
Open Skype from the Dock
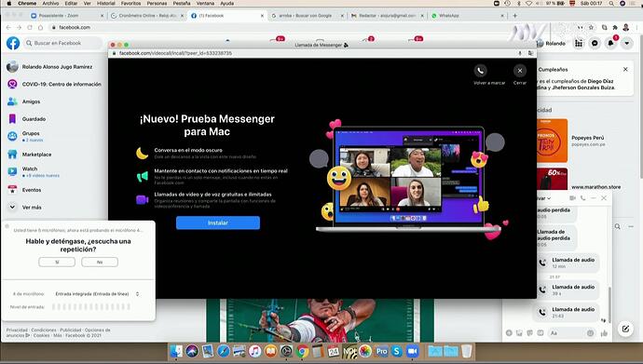(x=397, y=351)
